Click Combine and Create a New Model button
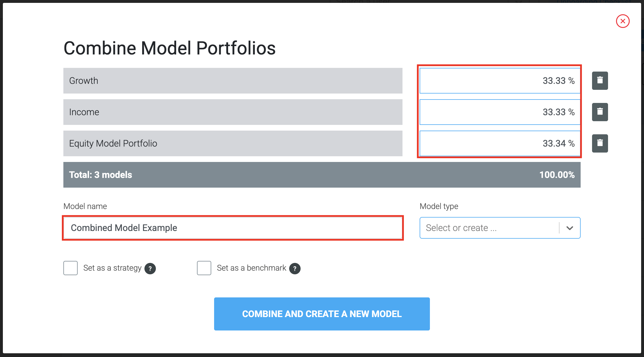The width and height of the screenshot is (644, 357). [x=322, y=314]
